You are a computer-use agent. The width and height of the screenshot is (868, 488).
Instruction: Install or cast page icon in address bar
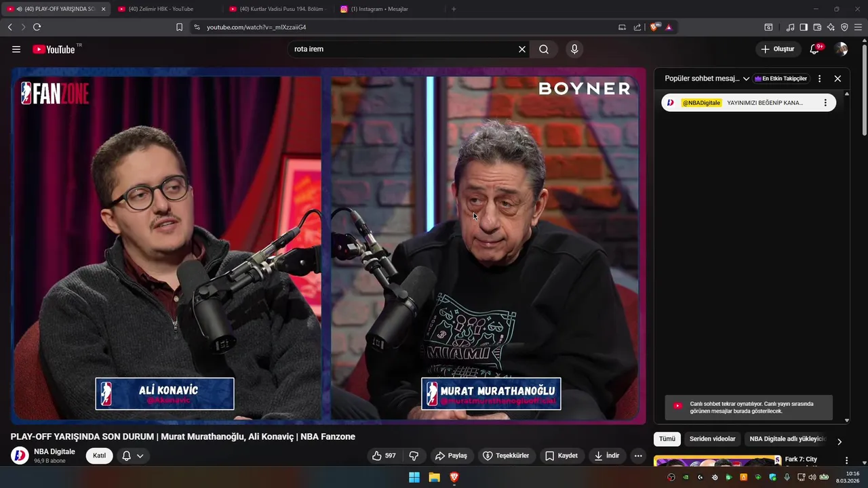click(622, 27)
